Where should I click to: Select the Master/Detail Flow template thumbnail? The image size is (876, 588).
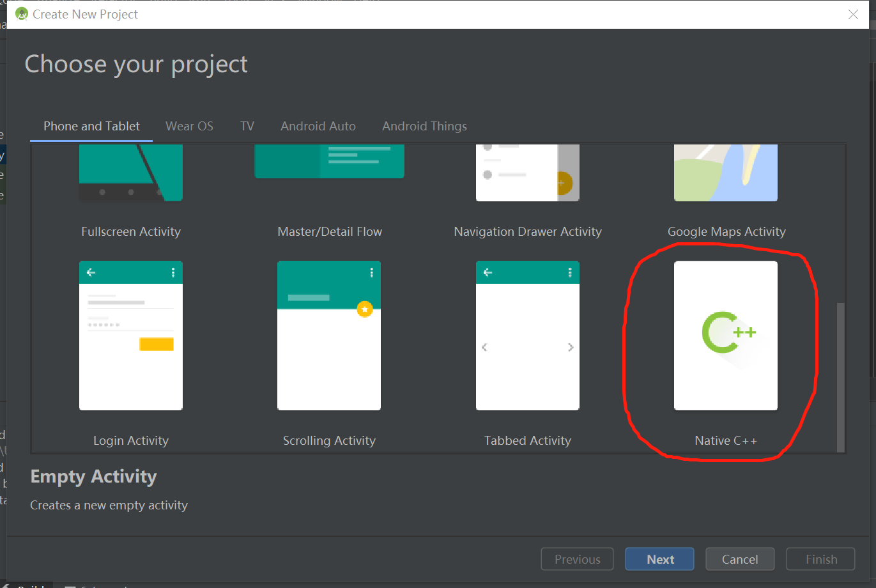point(329,162)
